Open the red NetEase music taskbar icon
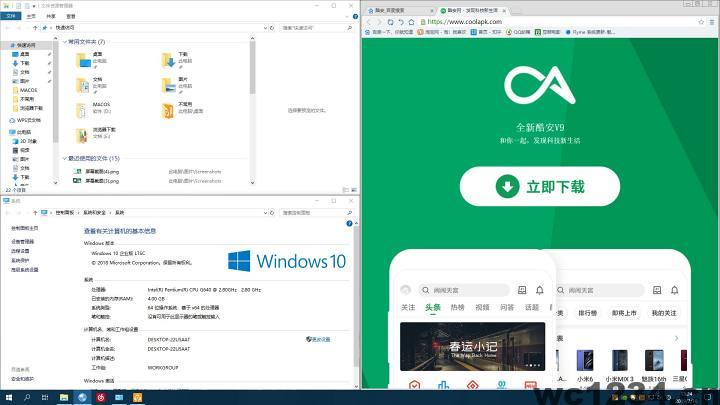 [x=101, y=398]
